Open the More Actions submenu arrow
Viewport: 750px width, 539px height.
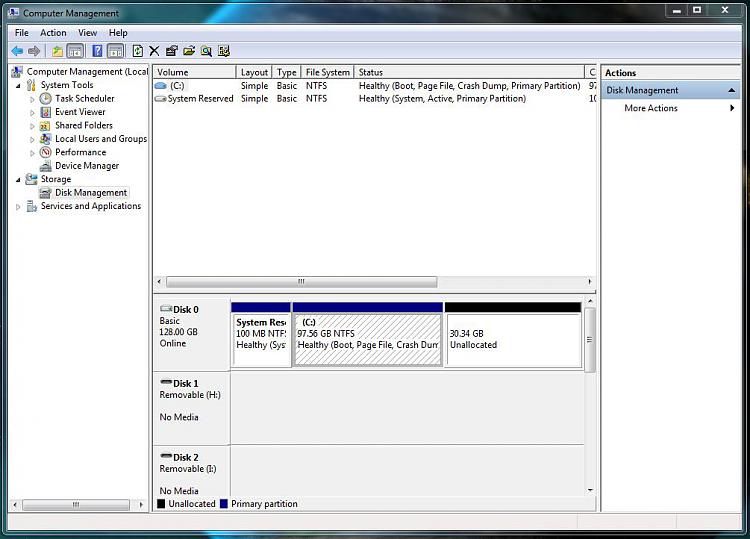point(732,108)
